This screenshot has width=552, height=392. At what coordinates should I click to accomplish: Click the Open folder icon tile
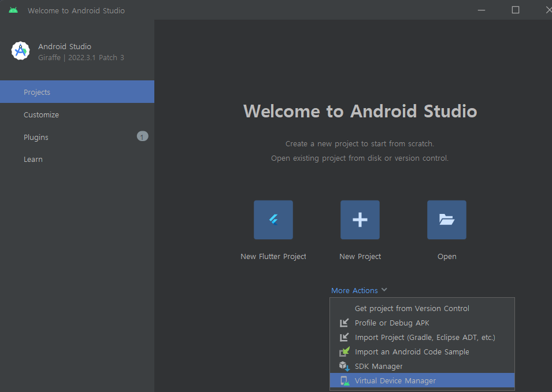(447, 220)
